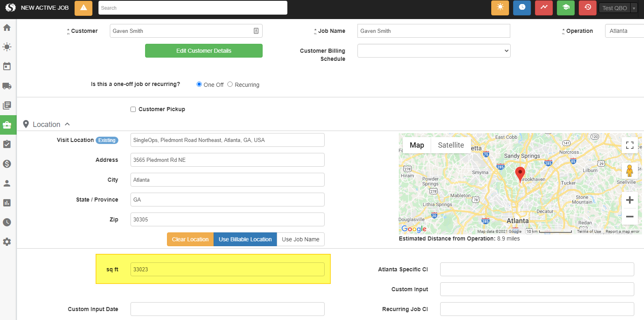Viewport: 644px width, 320px height.
Task: Open the Operation Atlanta selector
Action: [x=624, y=31]
